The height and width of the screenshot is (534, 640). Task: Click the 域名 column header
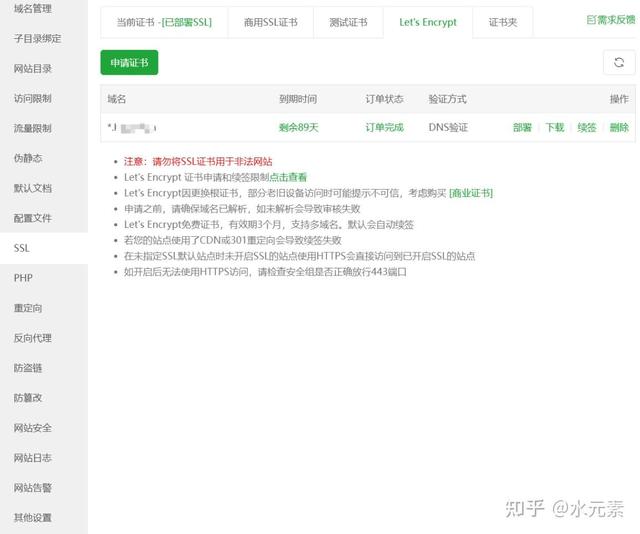coord(117,99)
